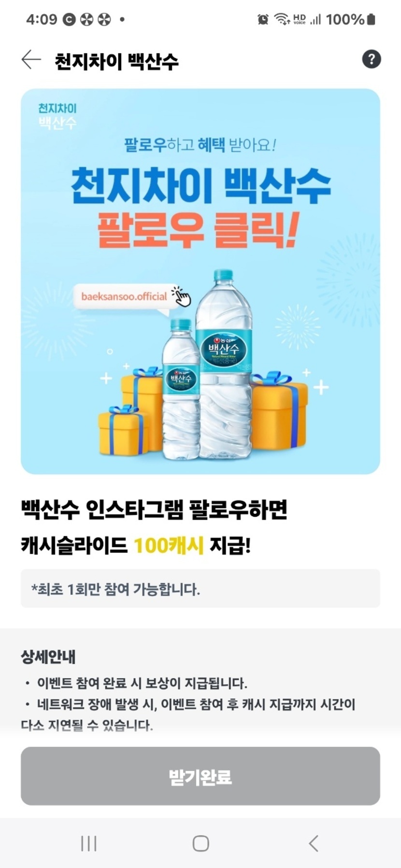
Task: Tap the 최초 1회만 참여 가능합니다 notice box
Action: click(200, 588)
